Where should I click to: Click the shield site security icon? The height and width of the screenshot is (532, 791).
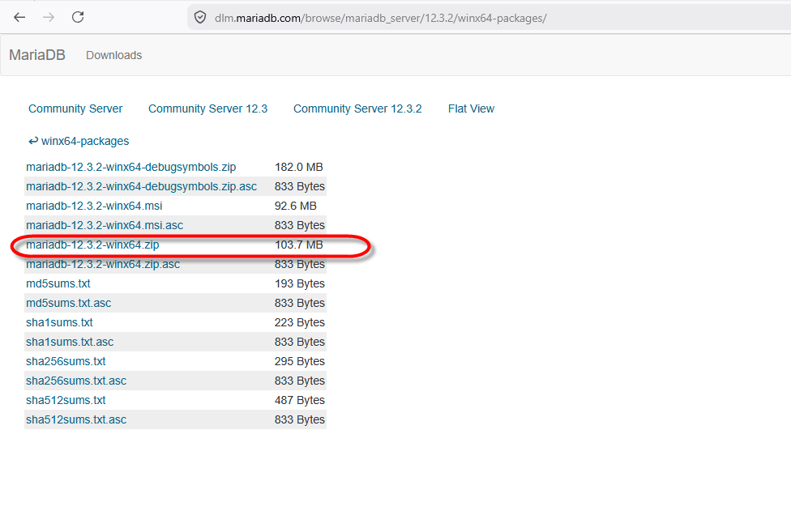tap(200, 18)
